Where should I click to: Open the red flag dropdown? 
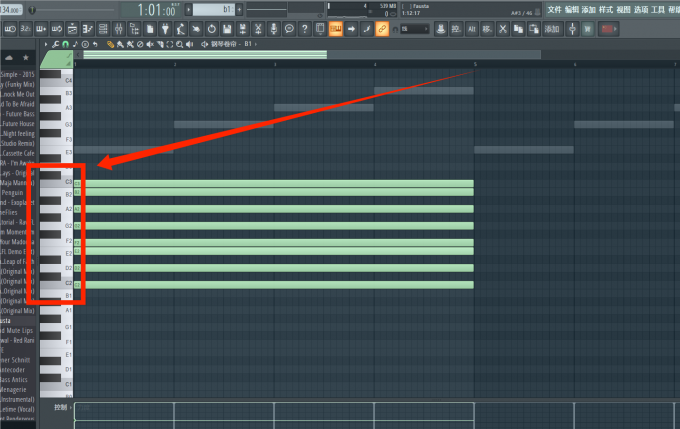608,29
